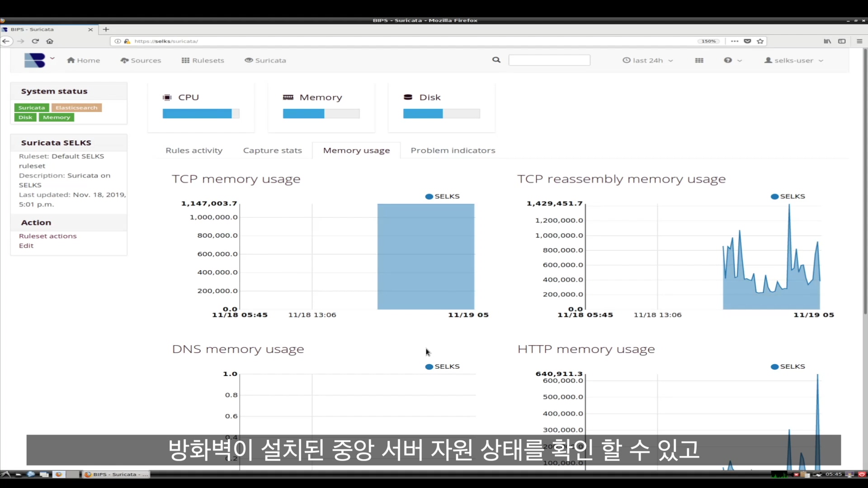
Task: Click the lock warning icon in address bar
Action: pos(127,41)
